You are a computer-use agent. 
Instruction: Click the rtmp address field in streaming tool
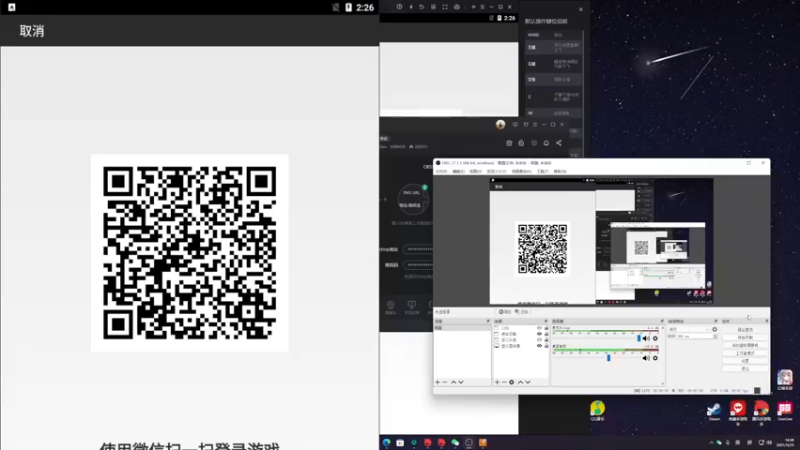click(418, 249)
